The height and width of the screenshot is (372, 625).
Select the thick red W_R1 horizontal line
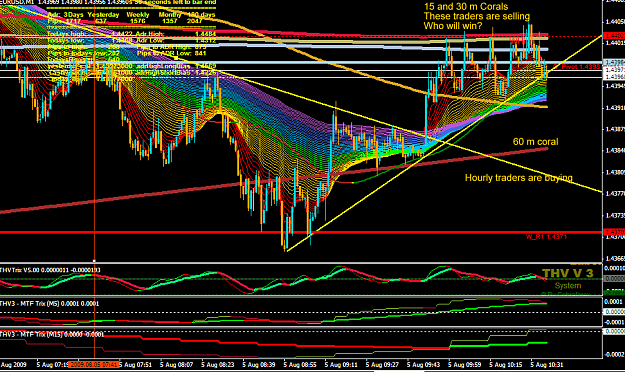(301, 232)
